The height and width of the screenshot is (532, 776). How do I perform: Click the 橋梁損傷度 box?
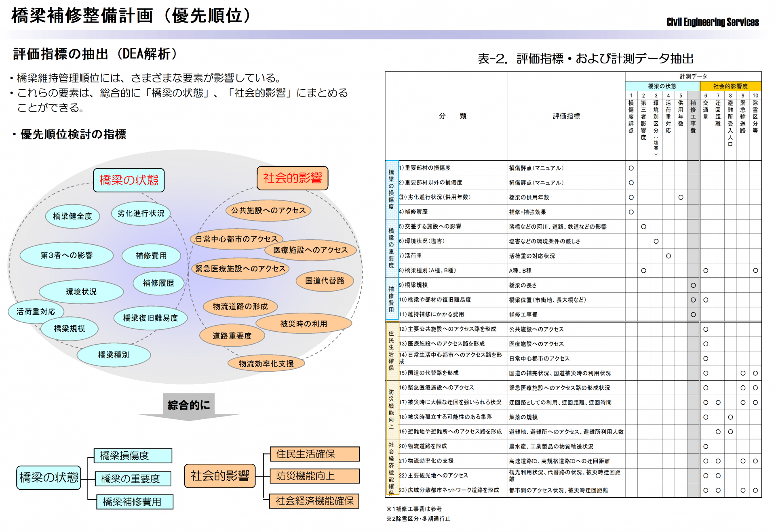click(x=133, y=456)
